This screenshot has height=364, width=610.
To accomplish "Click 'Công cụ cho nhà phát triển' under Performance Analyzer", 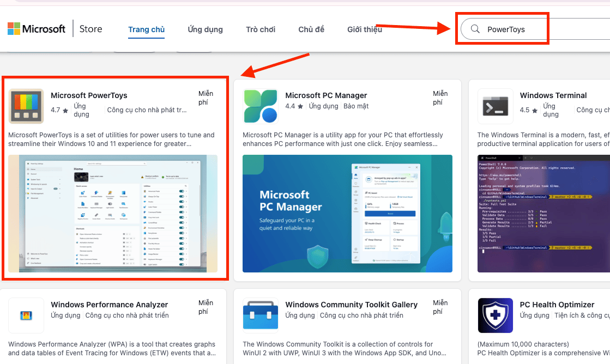I will 127,316.
